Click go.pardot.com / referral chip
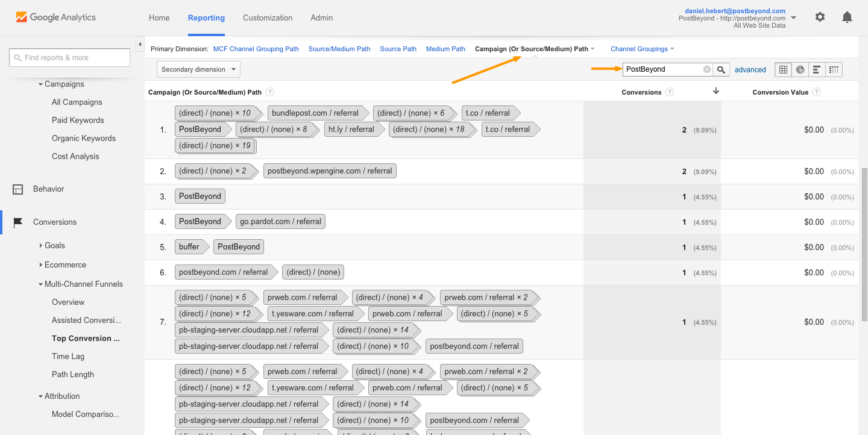Viewport: 868px width, 435px height. pos(280,222)
